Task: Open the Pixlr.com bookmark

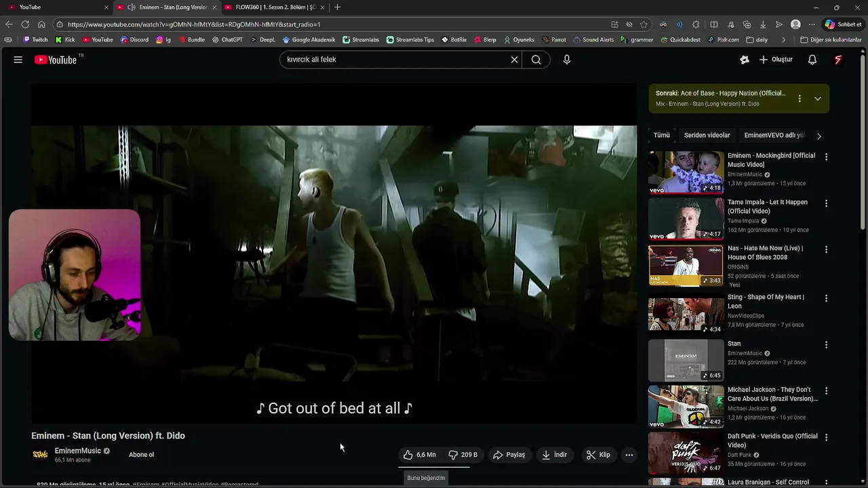Action: (x=723, y=40)
